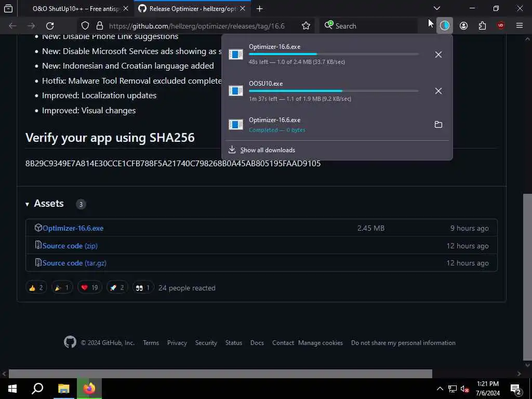Download Source code (tar.gz)
Image resolution: width=532 pixels, height=399 pixels.
click(74, 263)
